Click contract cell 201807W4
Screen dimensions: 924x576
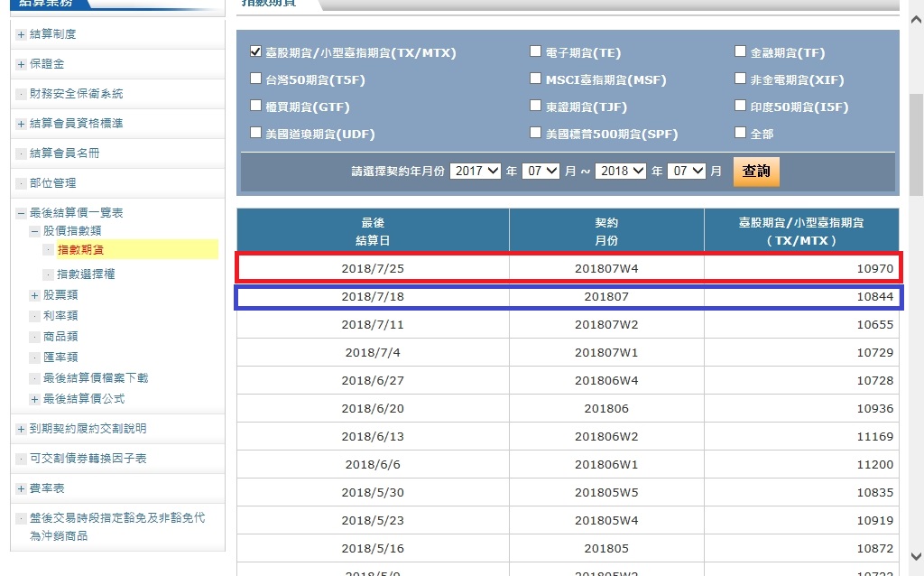coord(606,269)
